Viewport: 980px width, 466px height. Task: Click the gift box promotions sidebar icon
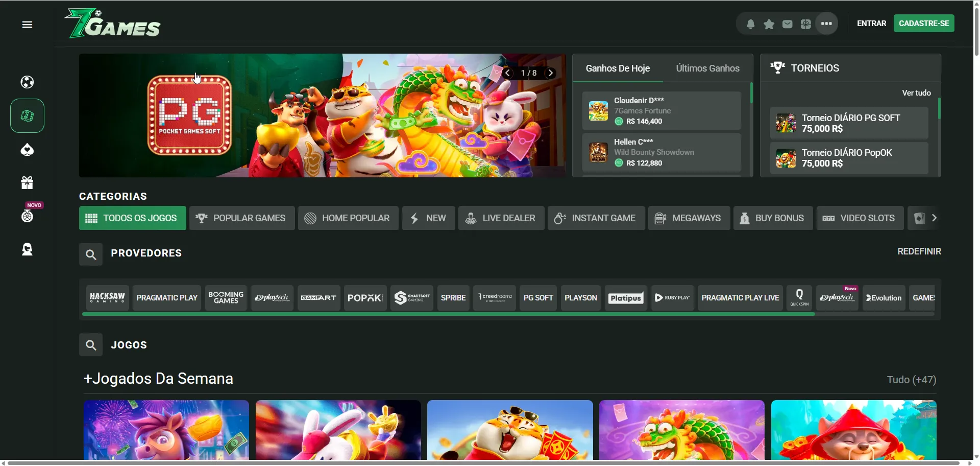click(28, 182)
